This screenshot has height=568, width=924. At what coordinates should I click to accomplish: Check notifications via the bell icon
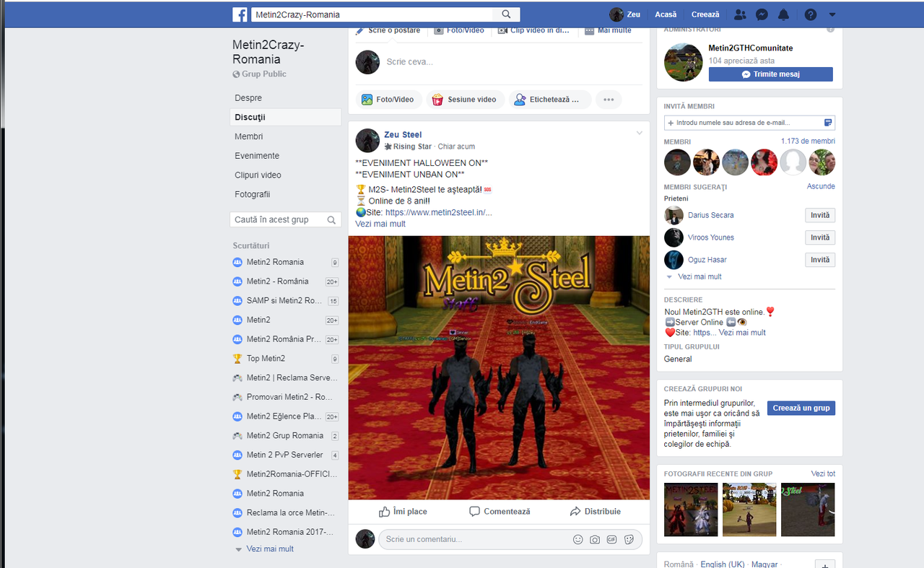coord(785,14)
